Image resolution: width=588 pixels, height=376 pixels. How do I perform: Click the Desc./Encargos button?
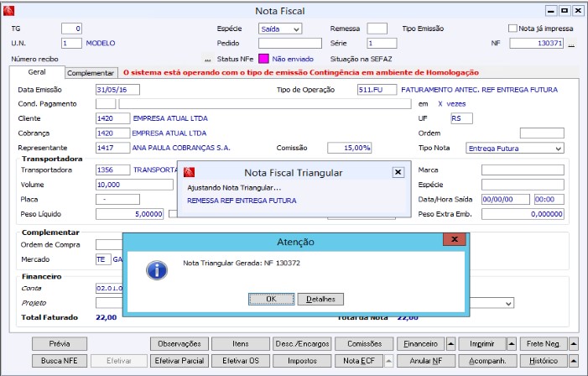(x=302, y=344)
